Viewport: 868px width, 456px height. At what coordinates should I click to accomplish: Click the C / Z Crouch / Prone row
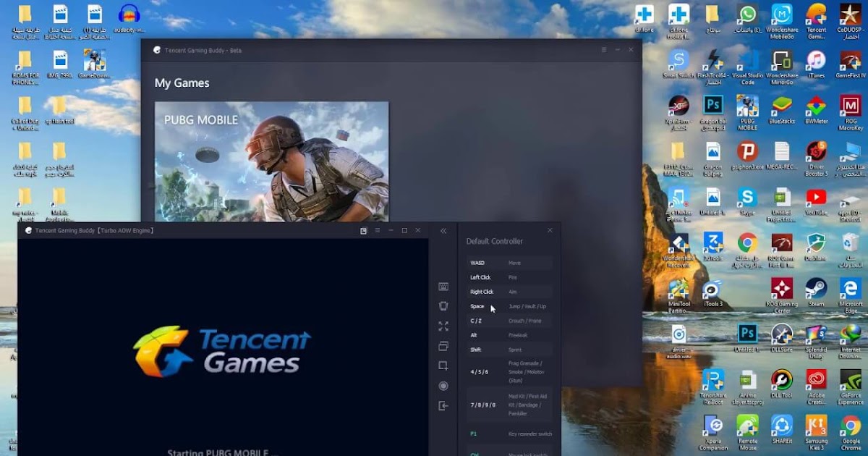pyautogui.click(x=509, y=321)
